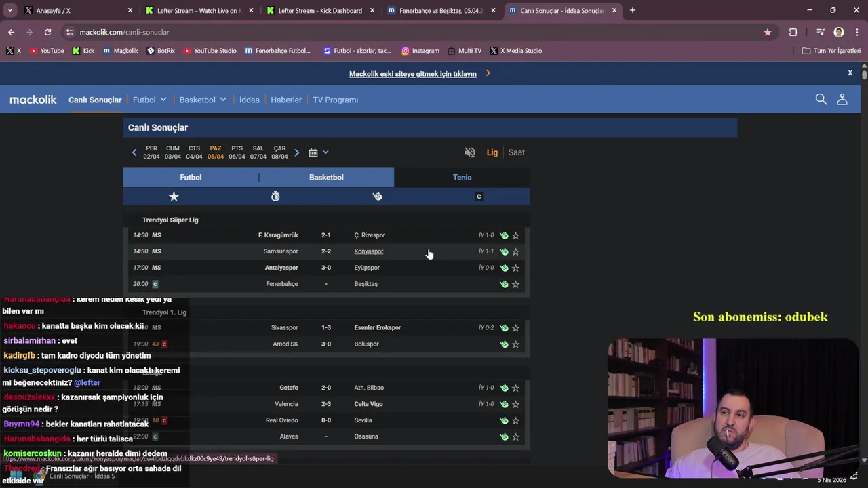
Task: Open the Mackolik search icon
Action: click(821, 100)
